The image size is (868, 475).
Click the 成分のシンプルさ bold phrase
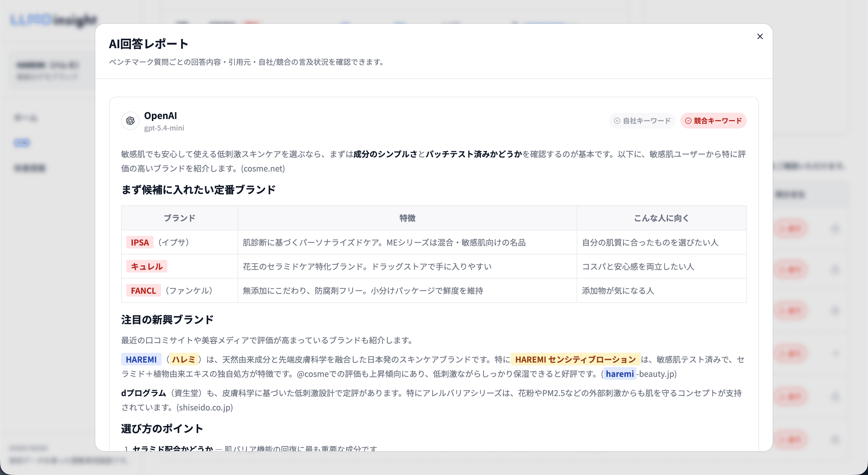pyautogui.click(x=385, y=154)
